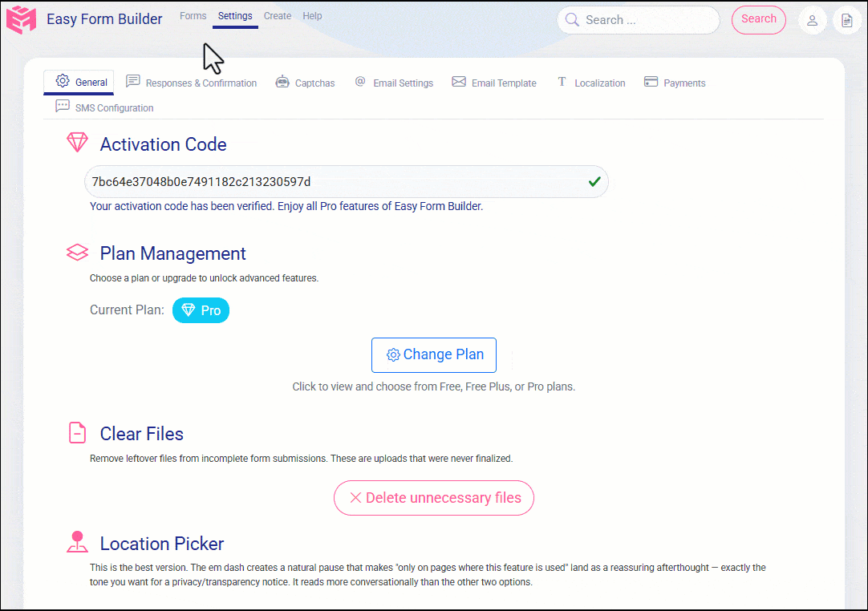Image resolution: width=868 pixels, height=611 pixels.
Task: Open the Create menu
Action: [x=278, y=16]
